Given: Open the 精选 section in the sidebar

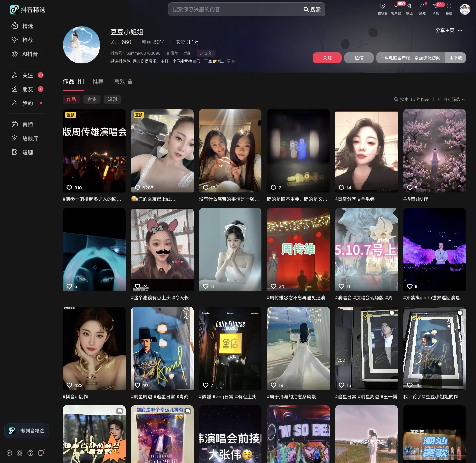Looking at the screenshot, I should tap(22, 26).
